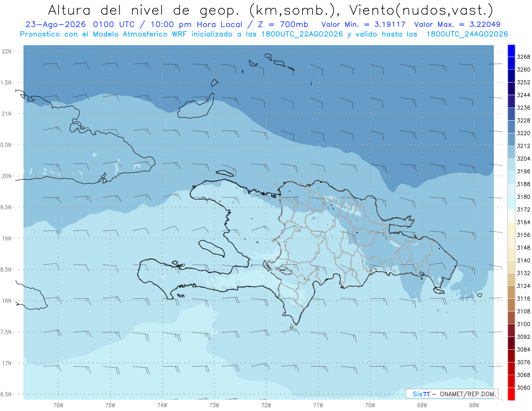Click the colorbar swatch between 3132 and 3124
The image size is (532, 411).
tap(511, 279)
